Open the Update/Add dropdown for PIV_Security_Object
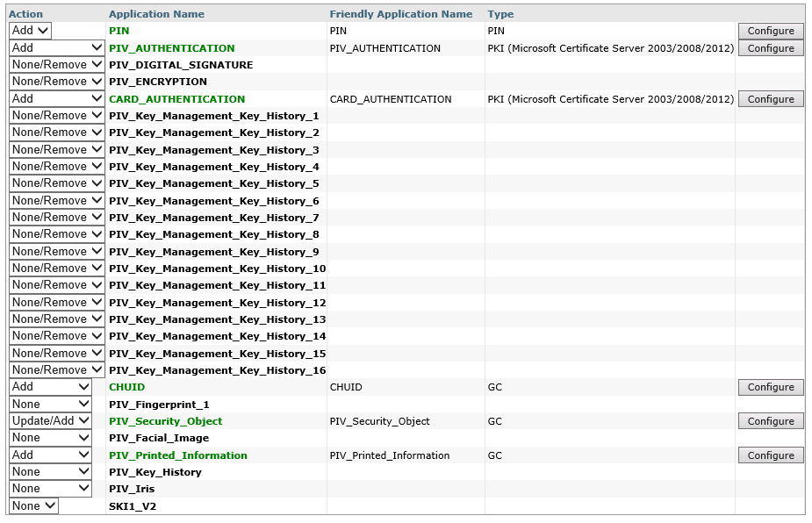812x523 pixels. pos(50,420)
